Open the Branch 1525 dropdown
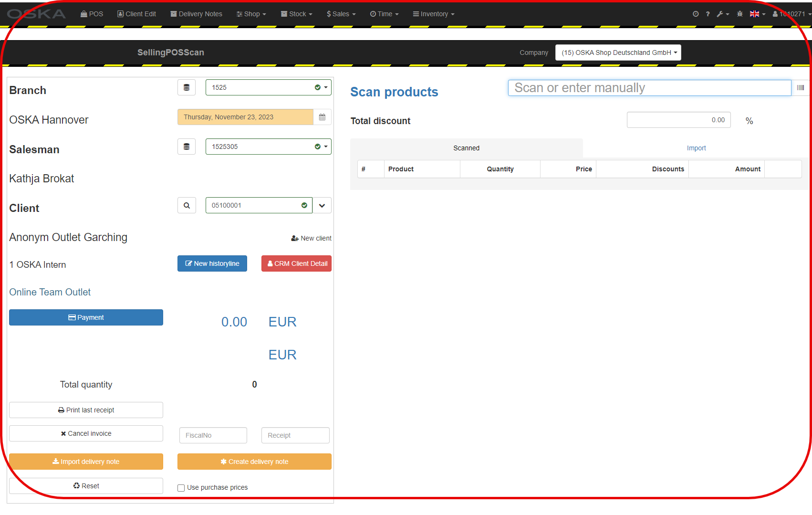 click(269, 87)
